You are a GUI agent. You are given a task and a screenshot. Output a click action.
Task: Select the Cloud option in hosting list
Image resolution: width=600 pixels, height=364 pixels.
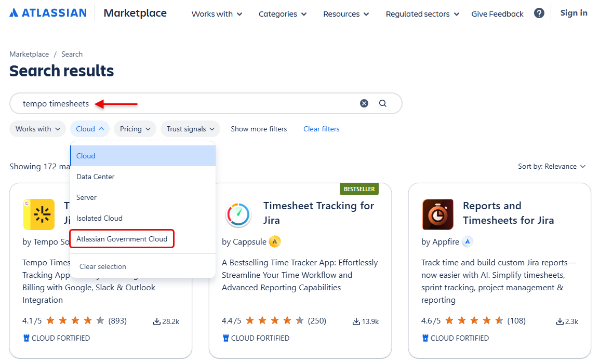(143, 156)
